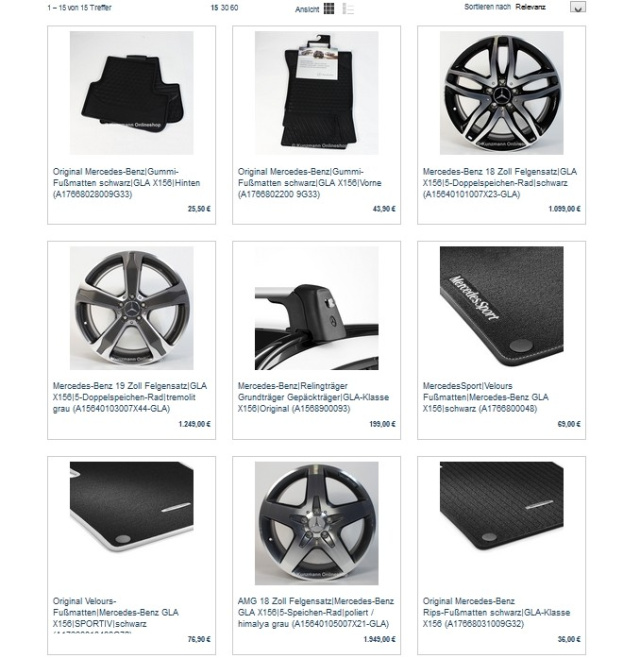Open MercedesSport velours mat image
This screenshot has width=640, height=658.
502,308
